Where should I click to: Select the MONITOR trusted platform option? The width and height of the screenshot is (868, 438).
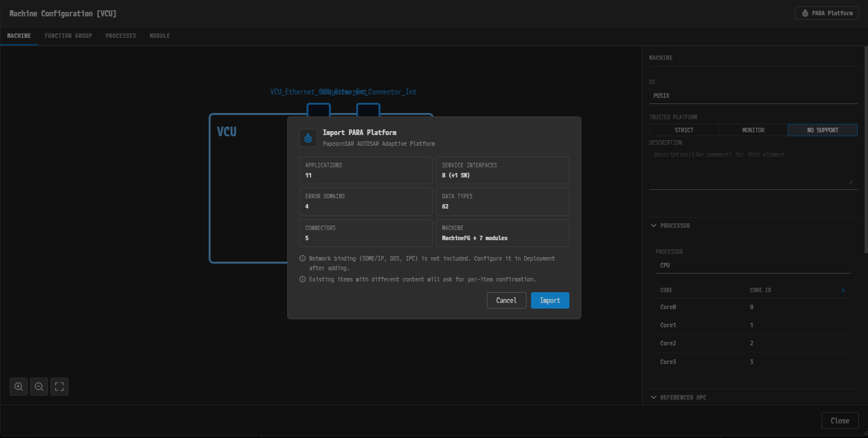pos(753,130)
